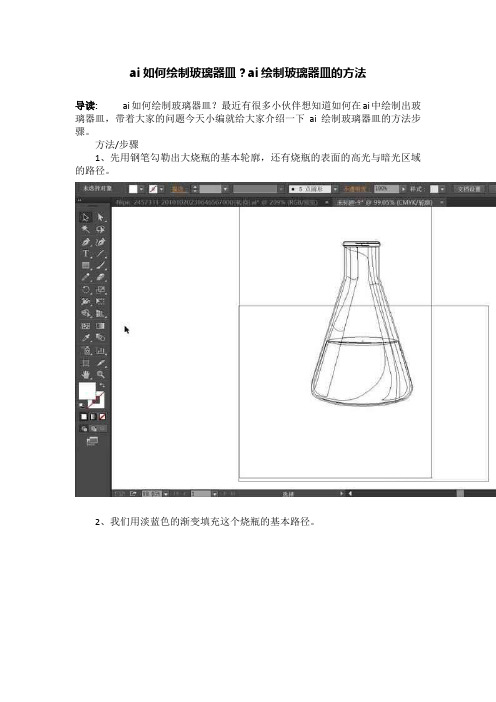
Task: Open stroke weight dropdown arrow
Action: click(225, 189)
